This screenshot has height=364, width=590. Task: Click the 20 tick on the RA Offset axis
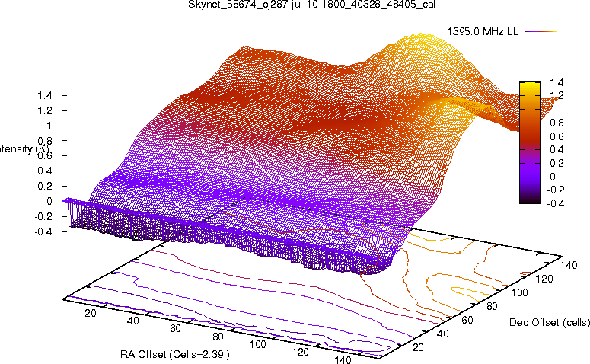pos(91,313)
